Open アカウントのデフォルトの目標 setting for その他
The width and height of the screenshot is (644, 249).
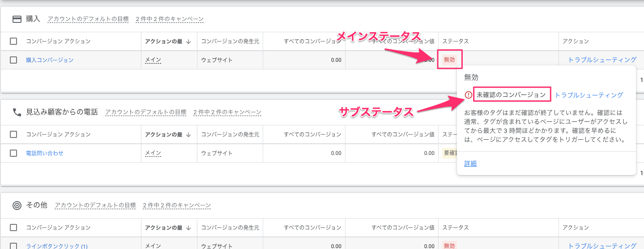pyautogui.click(x=95, y=206)
